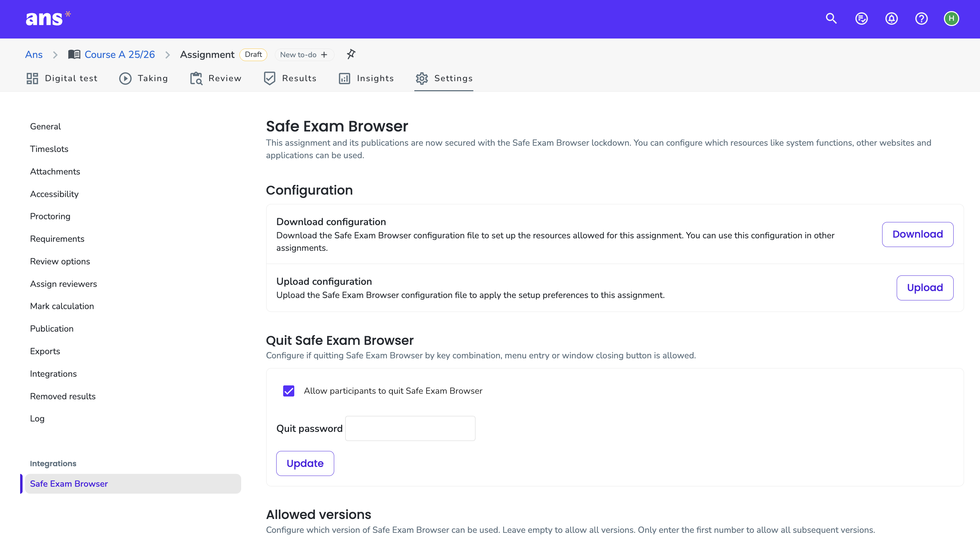Open Removed results in sidebar
Screen dimensions: 980x537
(63, 396)
